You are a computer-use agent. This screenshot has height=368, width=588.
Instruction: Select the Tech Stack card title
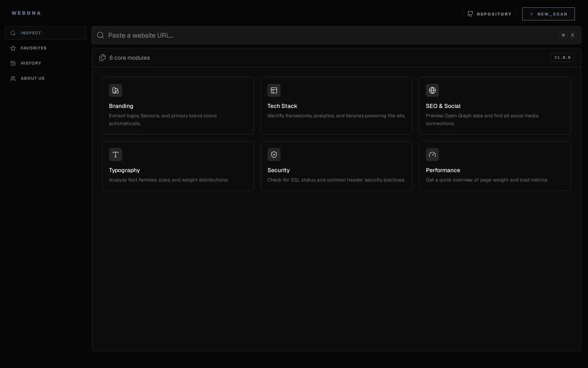click(282, 106)
